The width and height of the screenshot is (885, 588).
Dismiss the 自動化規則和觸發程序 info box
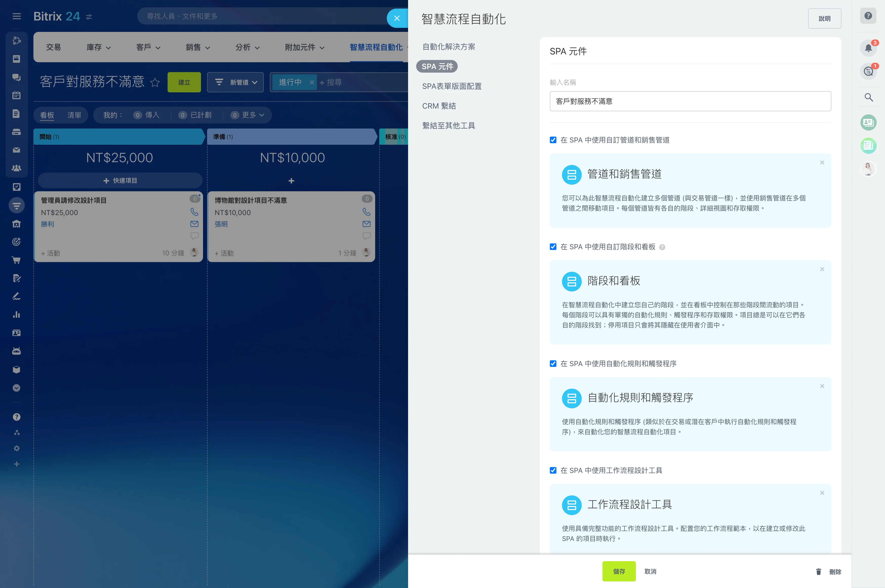tap(822, 386)
